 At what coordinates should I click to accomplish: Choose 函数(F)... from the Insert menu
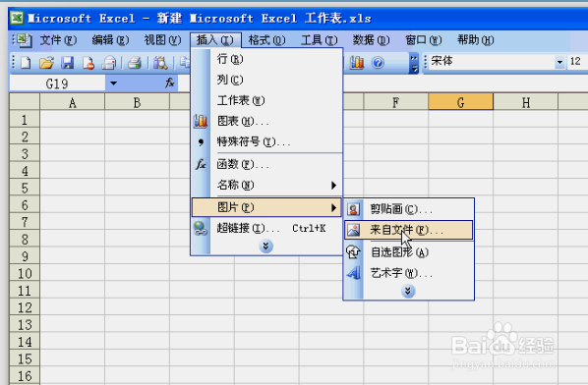[266, 164]
